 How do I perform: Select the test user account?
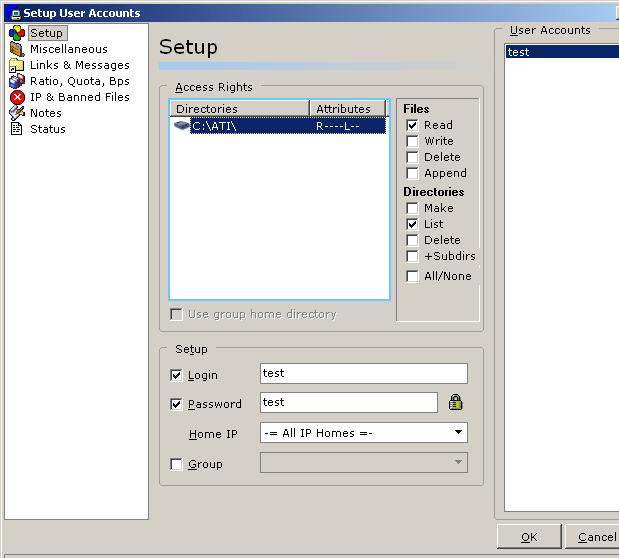(x=562, y=52)
